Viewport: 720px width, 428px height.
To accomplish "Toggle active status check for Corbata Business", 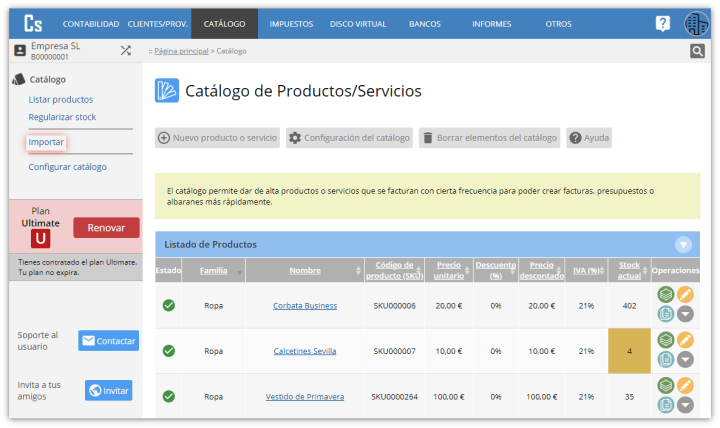I will click(169, 305).
